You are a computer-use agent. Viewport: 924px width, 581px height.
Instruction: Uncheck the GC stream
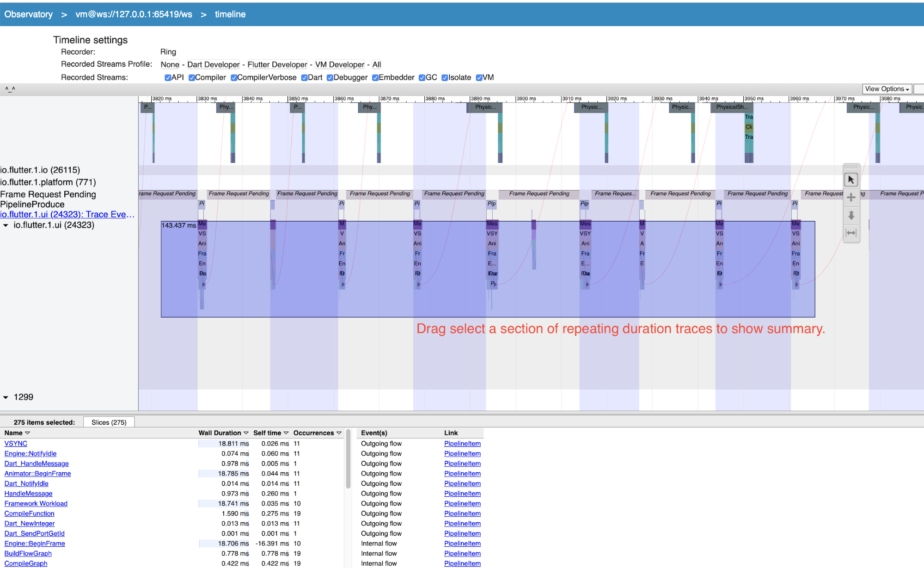coord(422,78)
